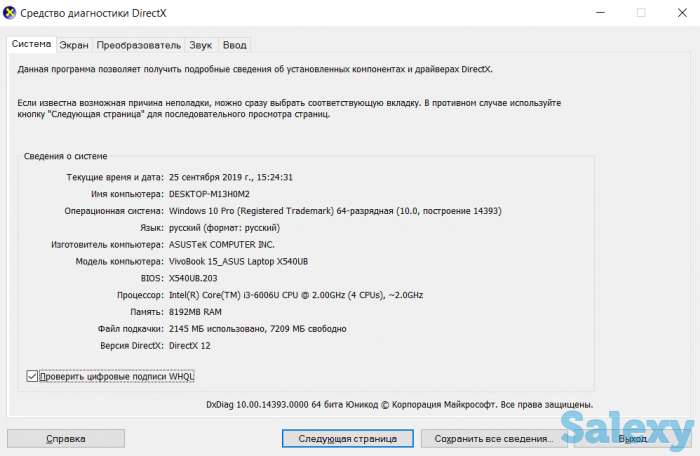This screenshot has height=456, width=700.
Task: Switch to the Система tab
Action: [x=31, y=45]
